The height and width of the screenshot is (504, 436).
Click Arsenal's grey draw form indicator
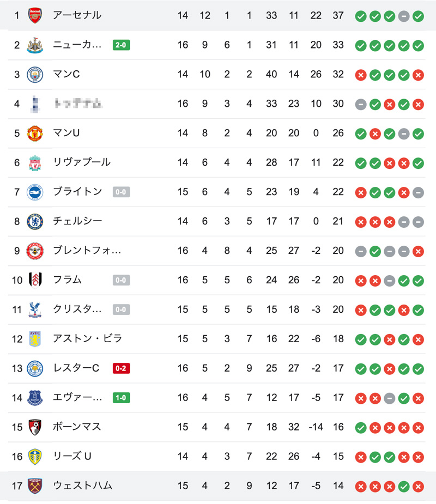[404, 16]
